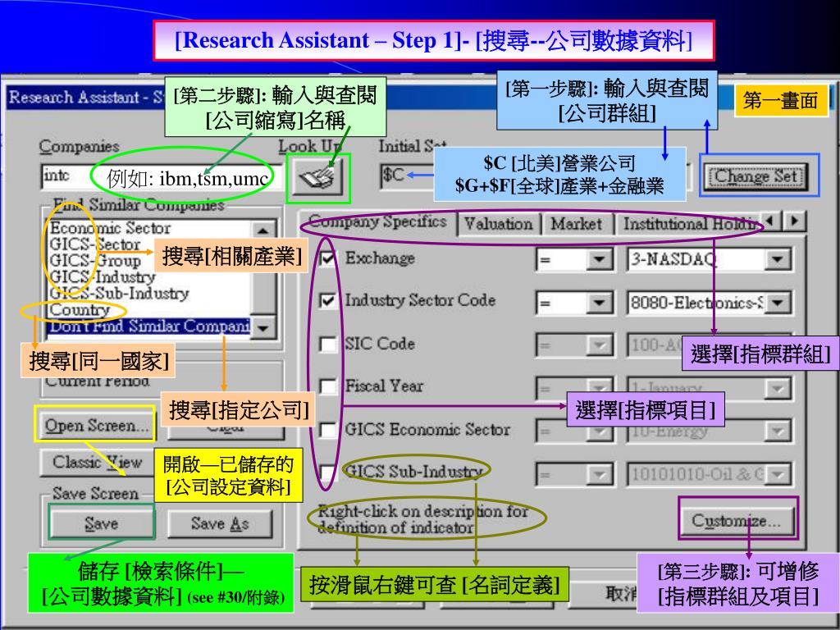Click the GICS Economic Sector label
This screenshot has height=630, width=840.
coord(427,430)
